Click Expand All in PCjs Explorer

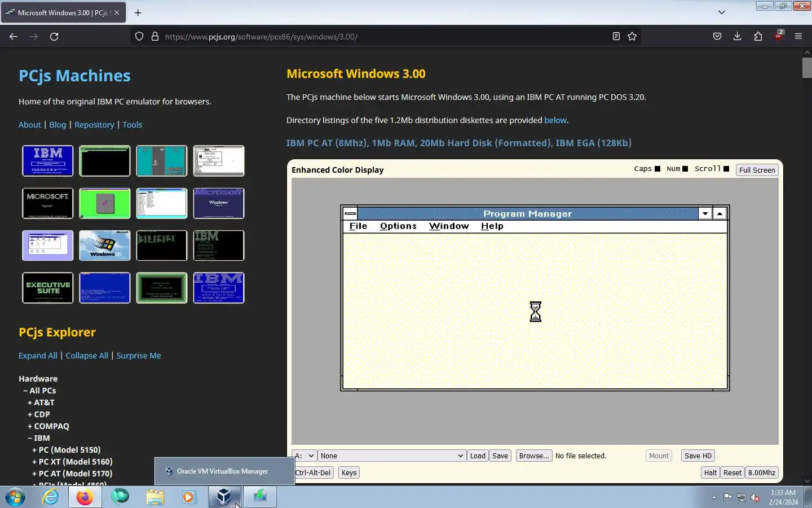[x=38, y=356]
